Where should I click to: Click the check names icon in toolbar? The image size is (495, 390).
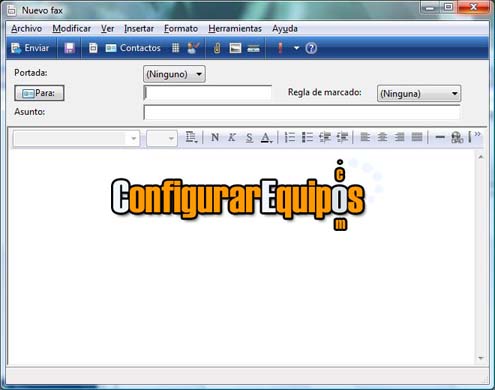(193, 48)
